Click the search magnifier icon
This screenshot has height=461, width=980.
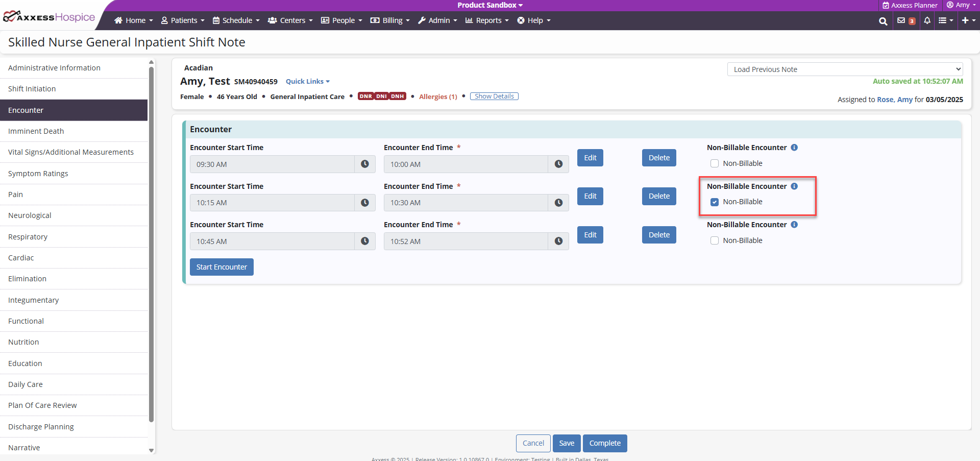pyautogui.click(x=883, y=21)
